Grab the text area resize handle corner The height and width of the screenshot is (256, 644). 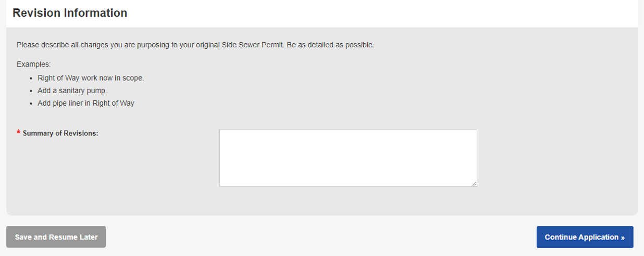coord(474,184)
